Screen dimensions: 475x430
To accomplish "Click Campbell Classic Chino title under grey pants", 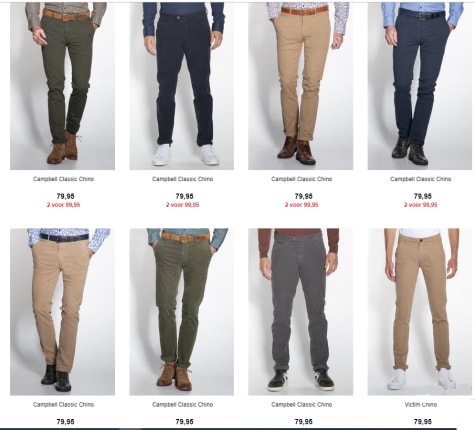I will point(302,405).
